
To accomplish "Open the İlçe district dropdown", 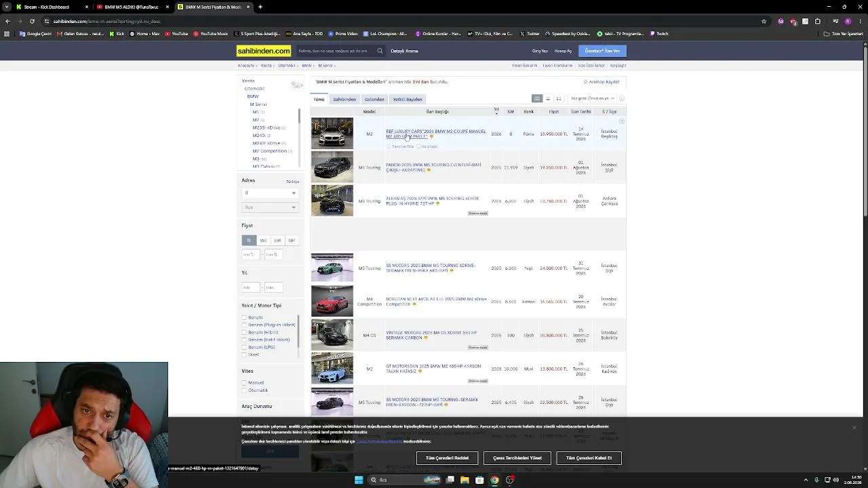I will [270, 207].
